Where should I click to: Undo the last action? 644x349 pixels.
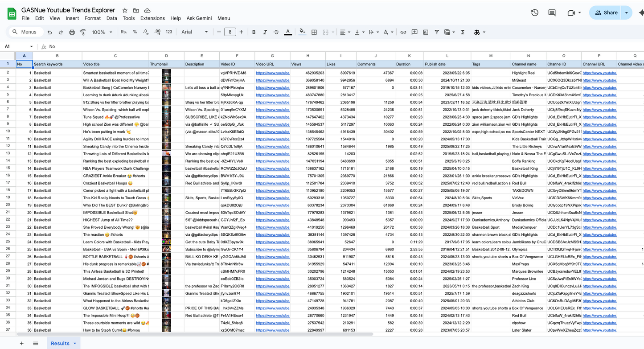(49, 32)
